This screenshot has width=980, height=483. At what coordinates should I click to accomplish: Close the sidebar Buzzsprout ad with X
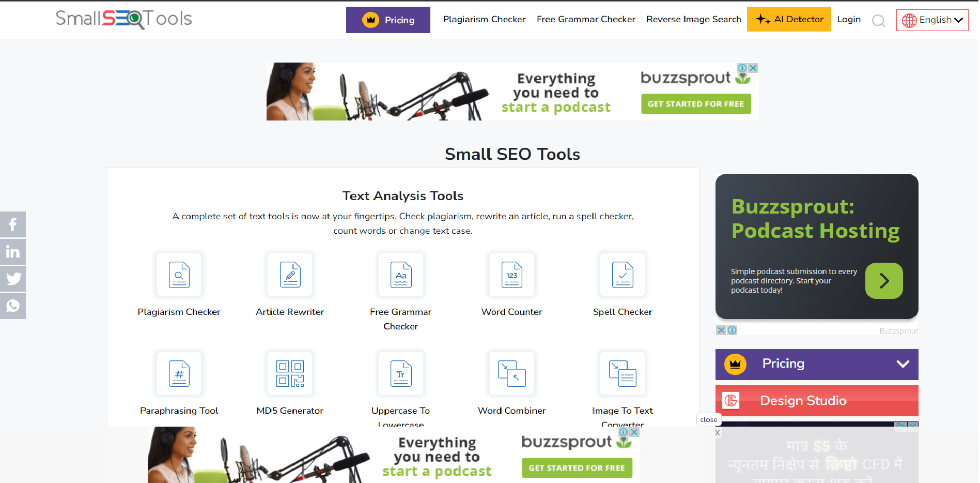pos(721,330)
